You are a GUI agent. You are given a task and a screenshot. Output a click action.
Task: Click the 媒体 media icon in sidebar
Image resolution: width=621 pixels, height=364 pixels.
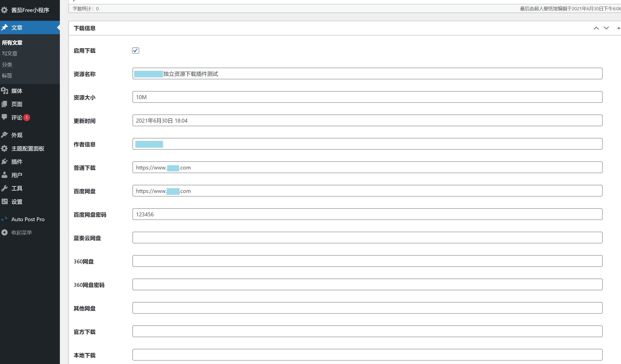click(4, 91)
